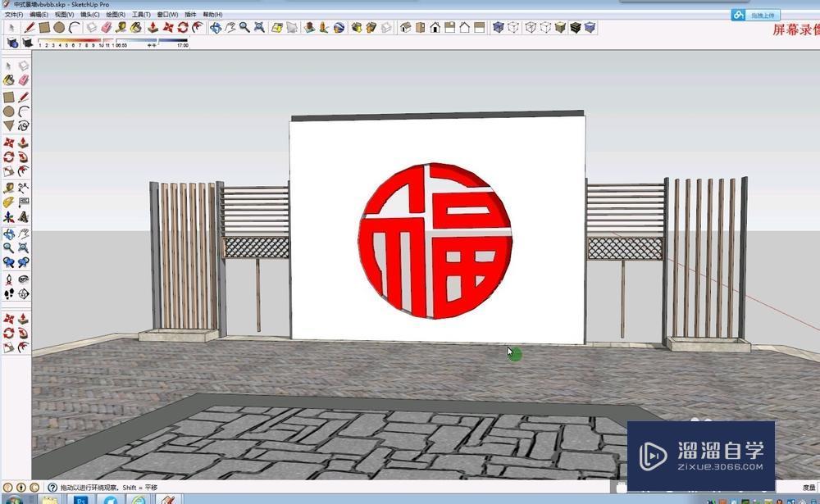Select Push/Pull tool in top toolbar
820x504 pixels.
tap(153, 27)
